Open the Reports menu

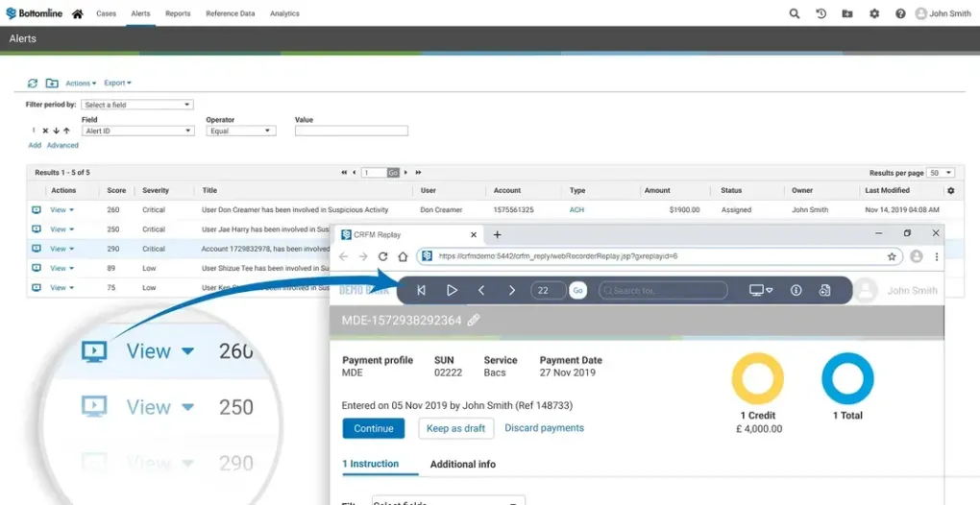(178, 13)
